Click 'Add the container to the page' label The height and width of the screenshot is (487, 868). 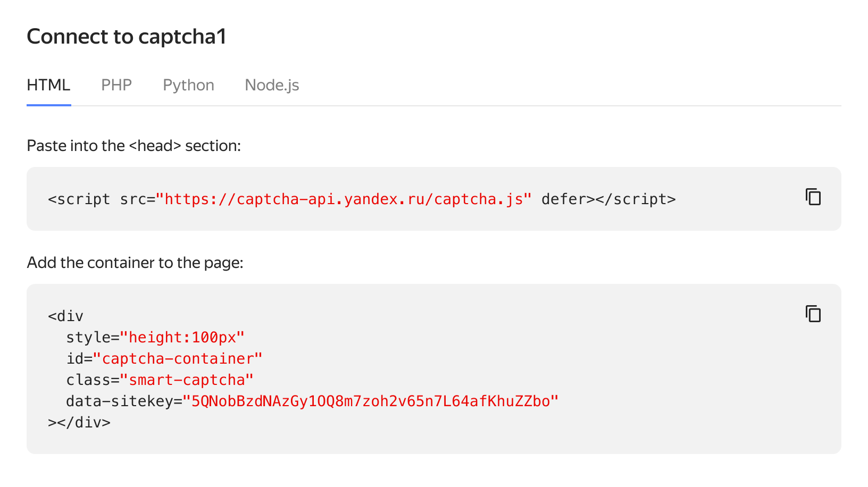click(135, 263)
